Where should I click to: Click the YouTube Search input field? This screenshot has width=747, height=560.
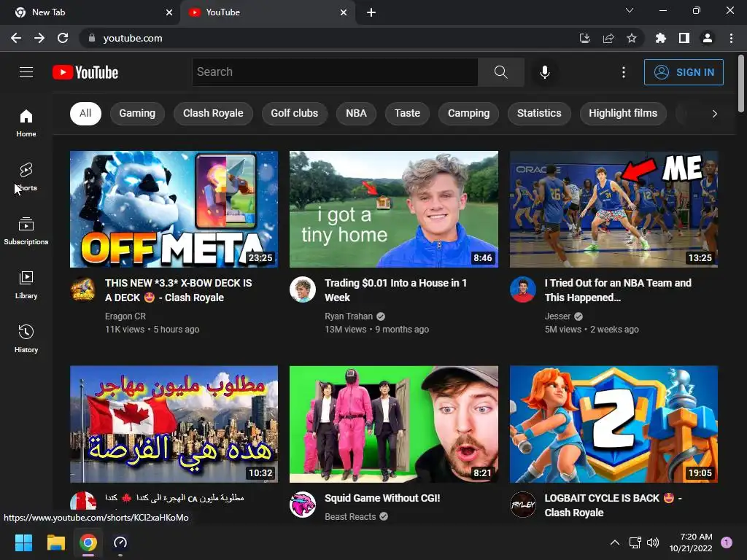[335, 72]
